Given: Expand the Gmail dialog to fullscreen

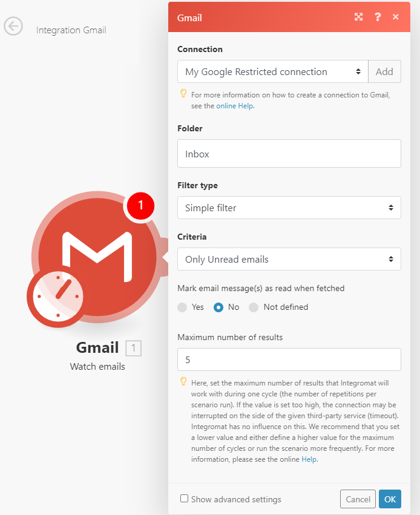Looking at the screenshot, I should tap(359, 17).
